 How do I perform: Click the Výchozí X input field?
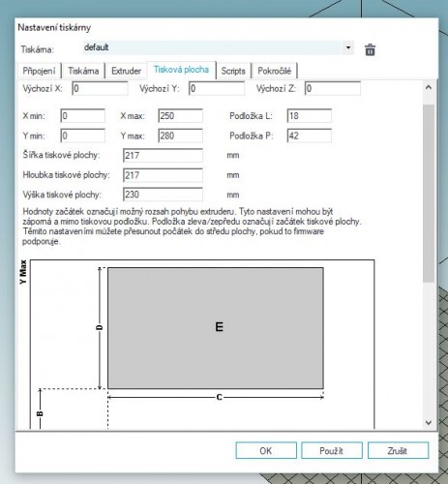point(100,88)
